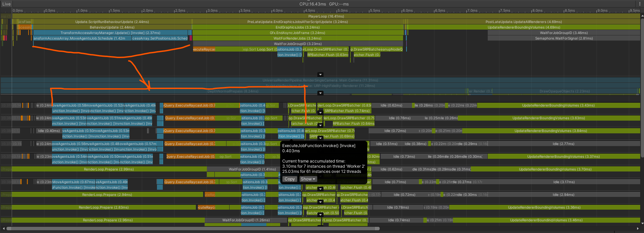This screenshot has width=644, height=233.
Task: Click the vertical scrollbar thumb on the right
Action: pyautogui.click(x=642, y=117)
